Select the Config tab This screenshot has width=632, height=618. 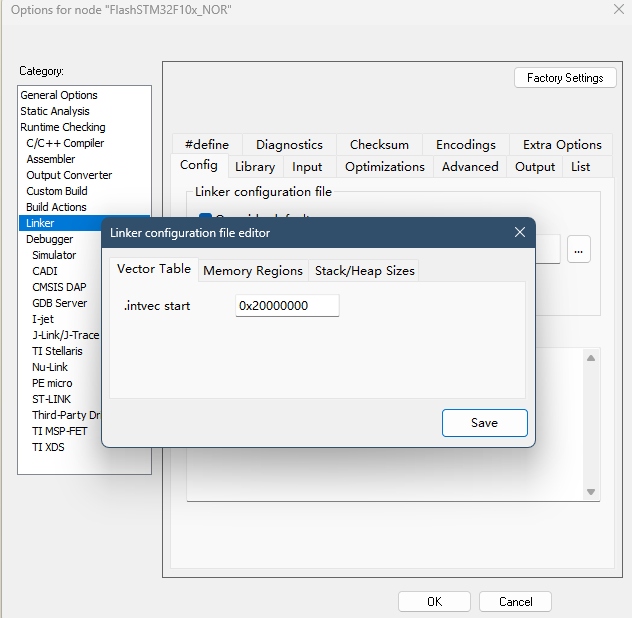tap(199, 165)
